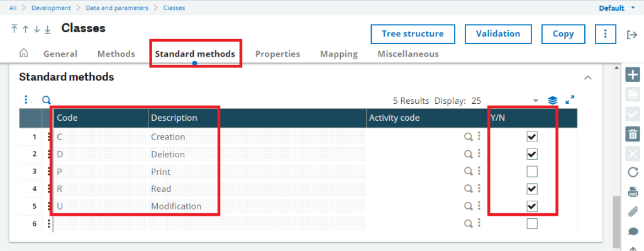Go to first record arrow icon
This screenshot has width=644, height=251.
coord(14,29)
